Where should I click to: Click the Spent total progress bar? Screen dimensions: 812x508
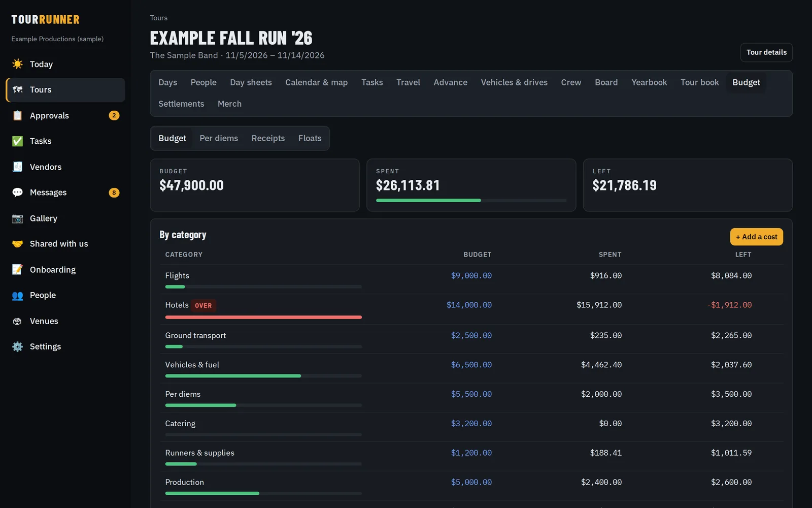(x=471, y=201)
